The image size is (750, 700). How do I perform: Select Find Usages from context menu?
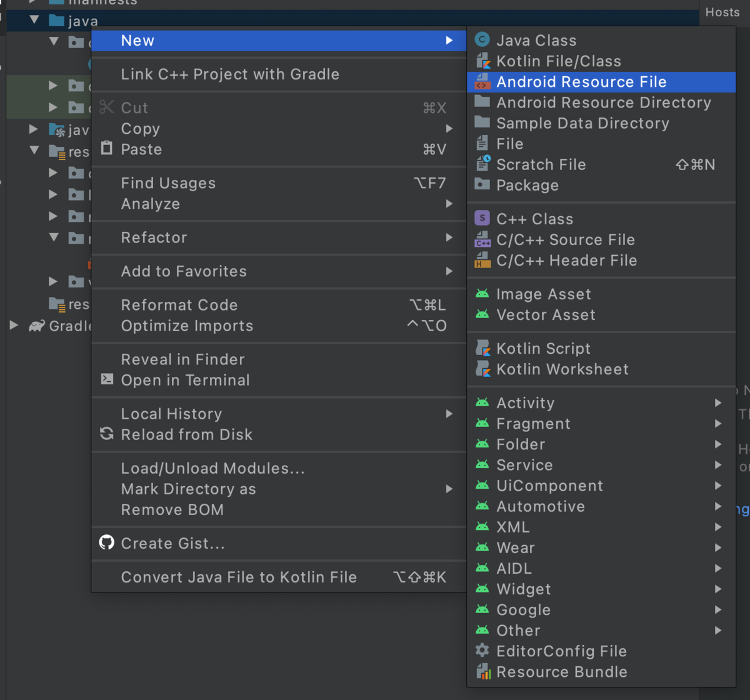[279, 182]
